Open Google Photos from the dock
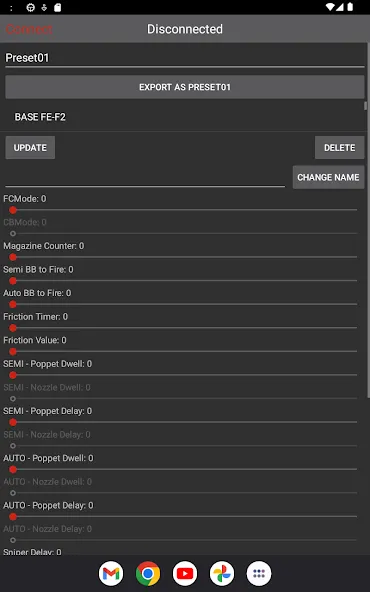The width and height of the screenshot is (370, 592). (222, 573)
